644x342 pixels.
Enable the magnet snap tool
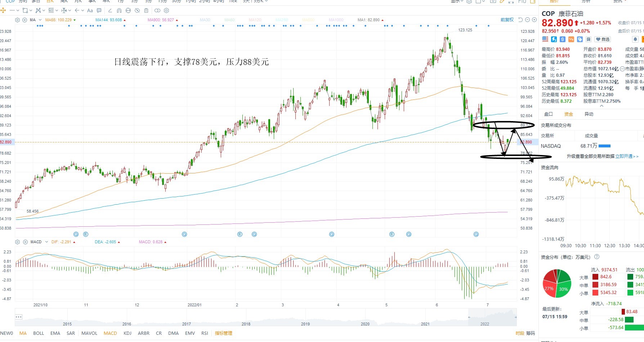coord(119,10)
